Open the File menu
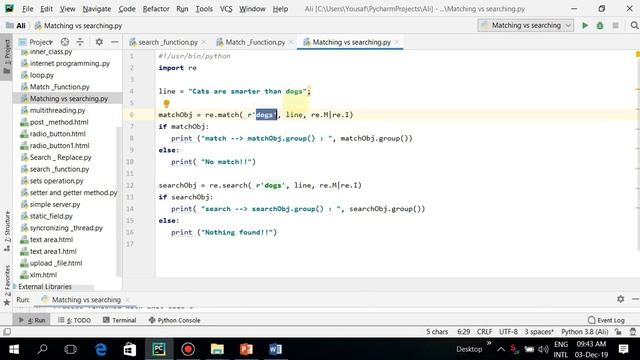640x360 pixels. pyautogui.click(x=28, y=9)
